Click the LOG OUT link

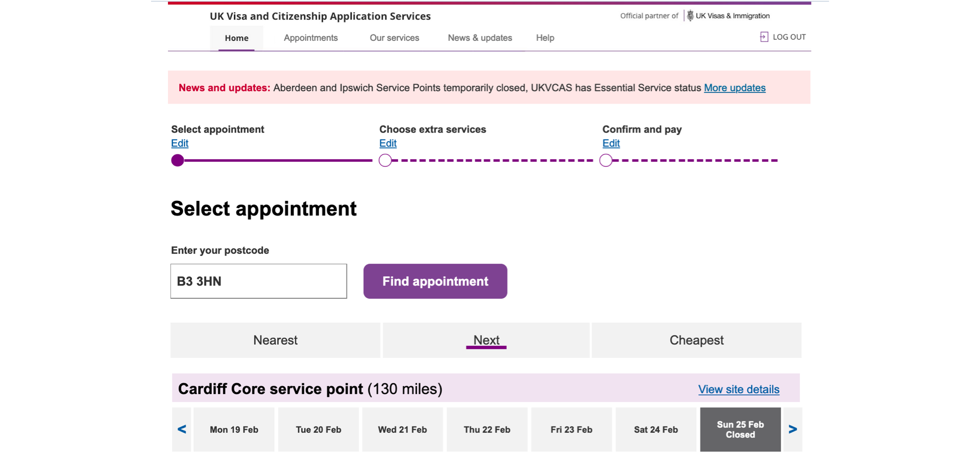click(789, 37)
